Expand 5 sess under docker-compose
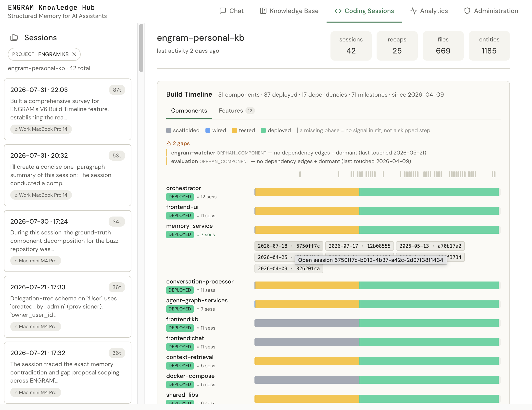The width and height of the screenshot is (532, 410). click(x=206, y=385)
